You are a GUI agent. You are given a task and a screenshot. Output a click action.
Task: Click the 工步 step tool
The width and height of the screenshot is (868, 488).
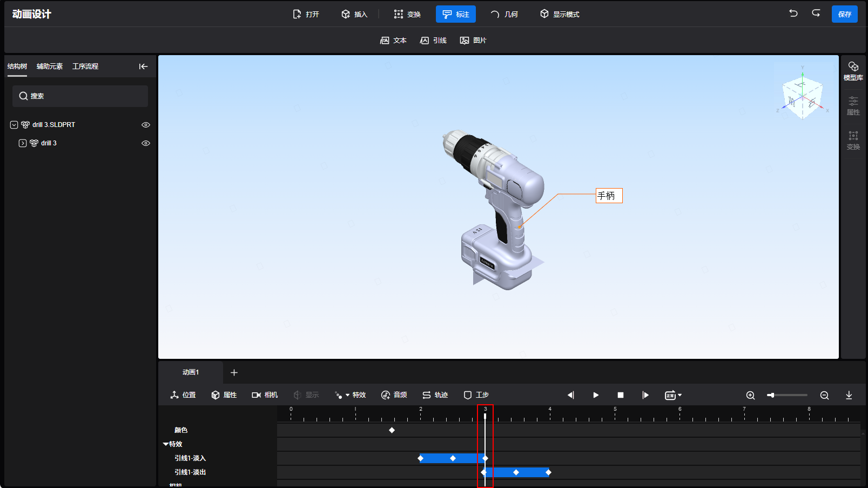(x=476, y=395)
